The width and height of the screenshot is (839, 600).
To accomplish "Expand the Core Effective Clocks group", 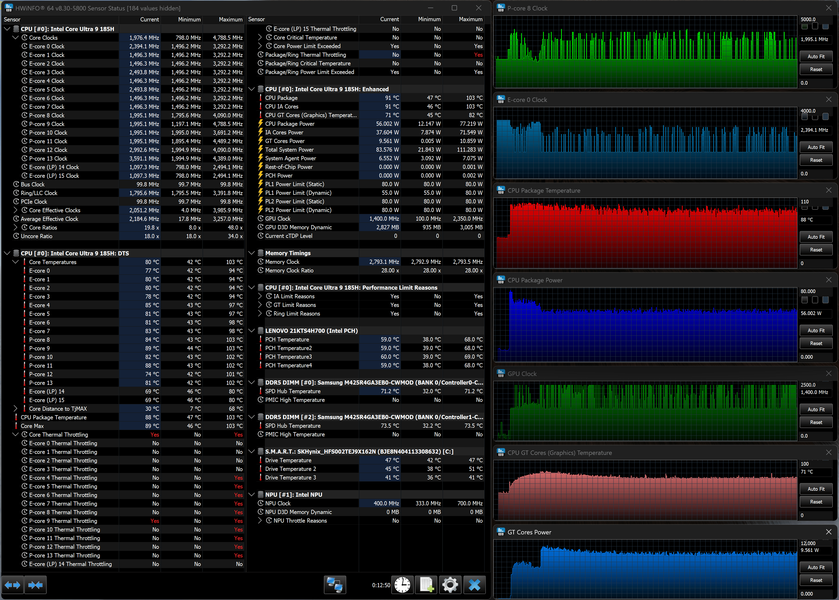I will (x=16, y=210).
